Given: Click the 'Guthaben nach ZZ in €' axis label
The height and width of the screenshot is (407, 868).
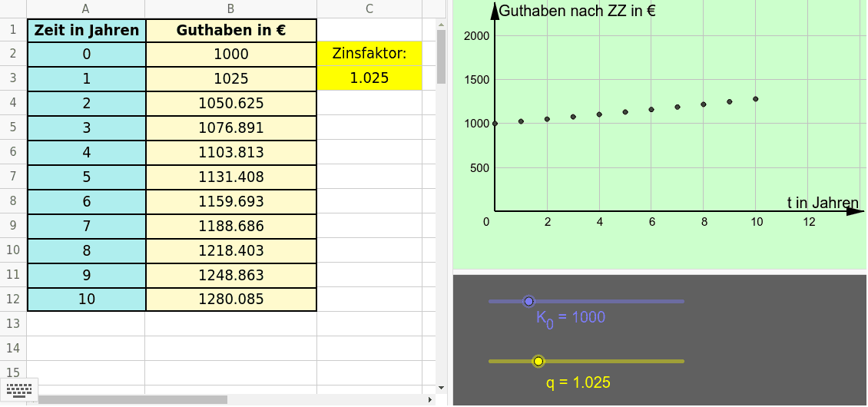Looking at the screenshot, I should tap(578, 11).
